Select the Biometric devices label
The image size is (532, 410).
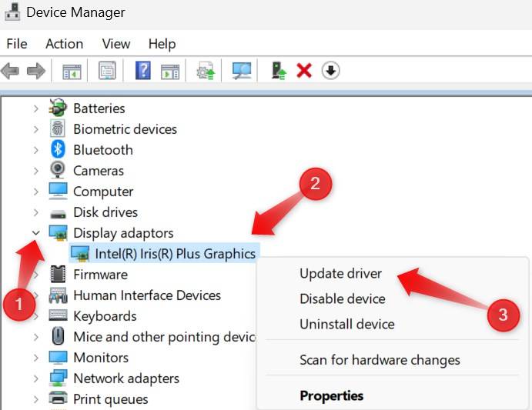coord(125,129)
